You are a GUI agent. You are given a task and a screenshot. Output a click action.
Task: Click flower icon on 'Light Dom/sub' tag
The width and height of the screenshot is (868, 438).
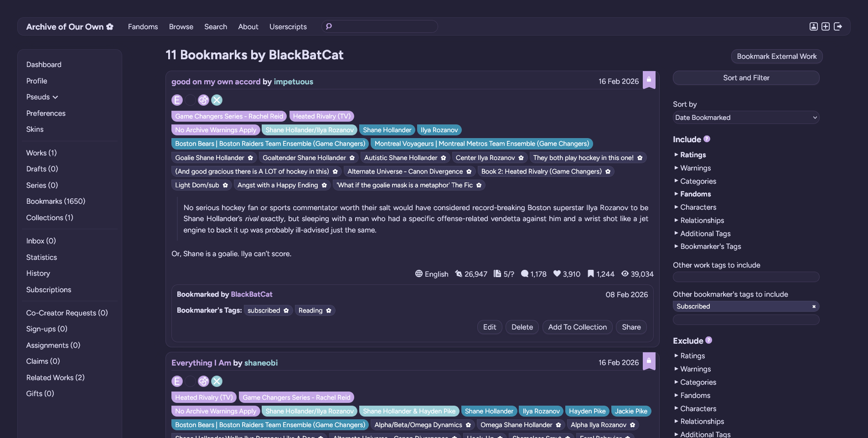225,185
